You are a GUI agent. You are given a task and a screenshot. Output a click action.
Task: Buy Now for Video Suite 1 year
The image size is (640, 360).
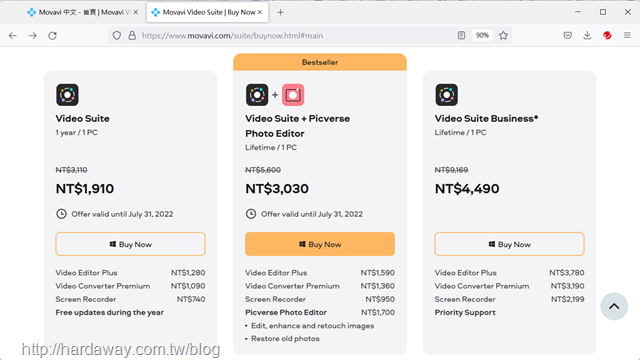tap(130, 244)
